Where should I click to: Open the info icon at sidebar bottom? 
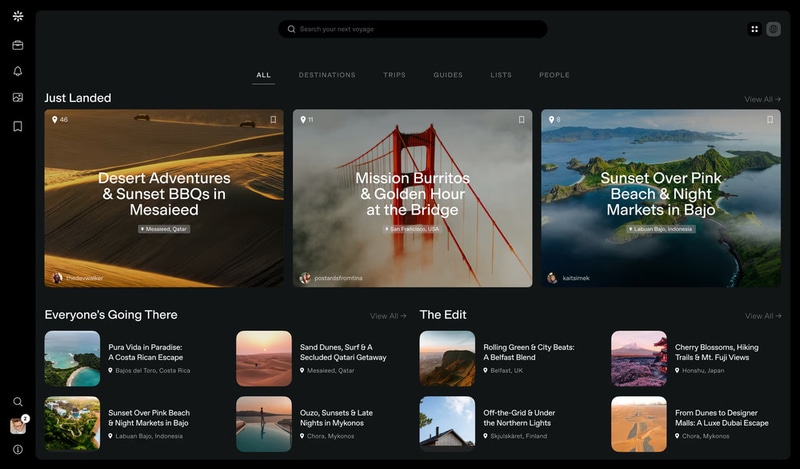[17, 450]
